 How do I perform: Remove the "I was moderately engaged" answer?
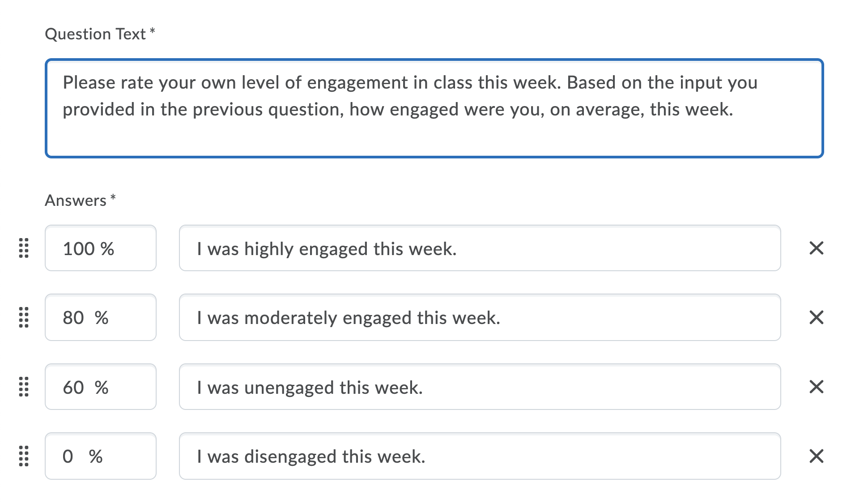[x=816, y=318]
